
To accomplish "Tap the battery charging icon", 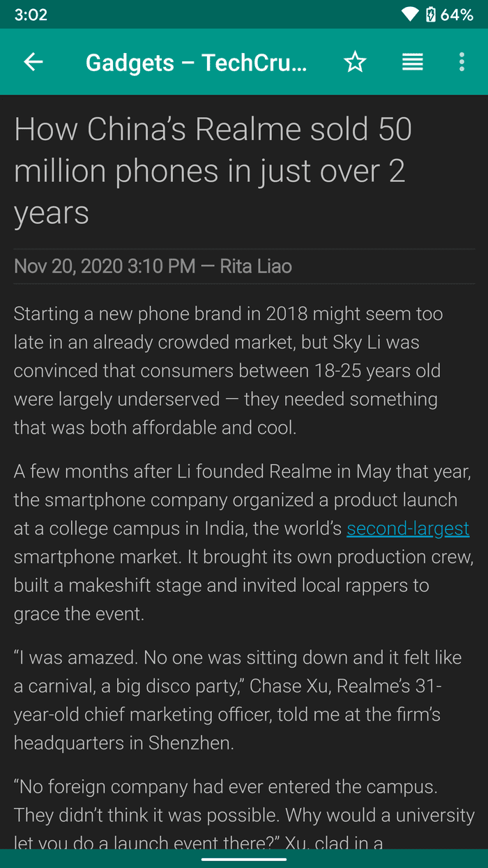I will 430,15.
